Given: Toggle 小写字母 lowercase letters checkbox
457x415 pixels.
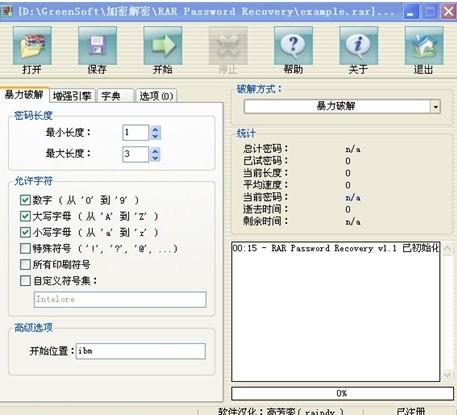Looking at the screenshot, I should (x=25, y=232).
